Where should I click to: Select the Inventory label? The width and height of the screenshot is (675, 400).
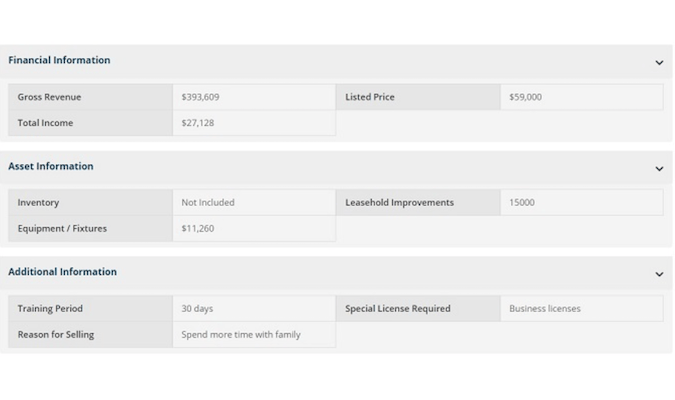38,202
